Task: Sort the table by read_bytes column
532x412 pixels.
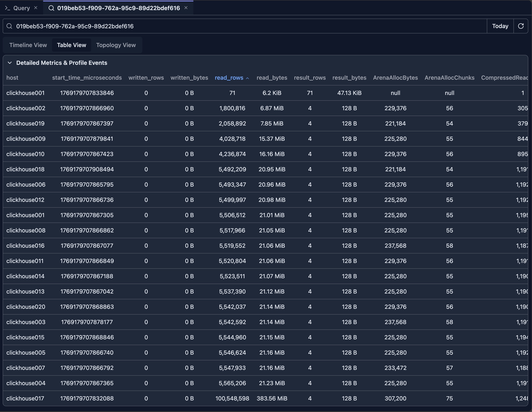Action: coord(272,78)
